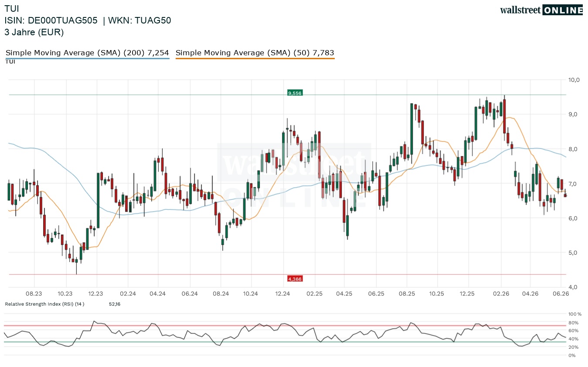Click the 06.24 date axis label

[190, 294]
